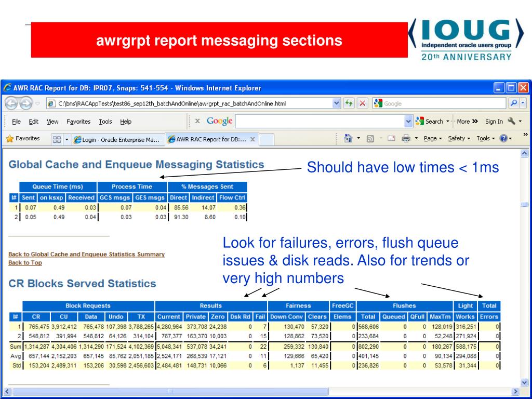Run search with the magnifier icon
The width and height of the screenshot is (532, 399).
coord(514,103)
